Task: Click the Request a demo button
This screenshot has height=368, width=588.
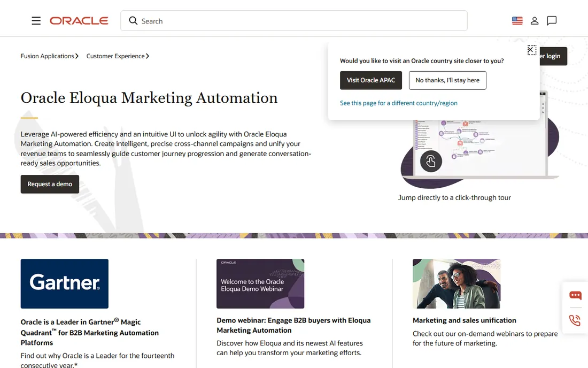Action: point(50,184)
